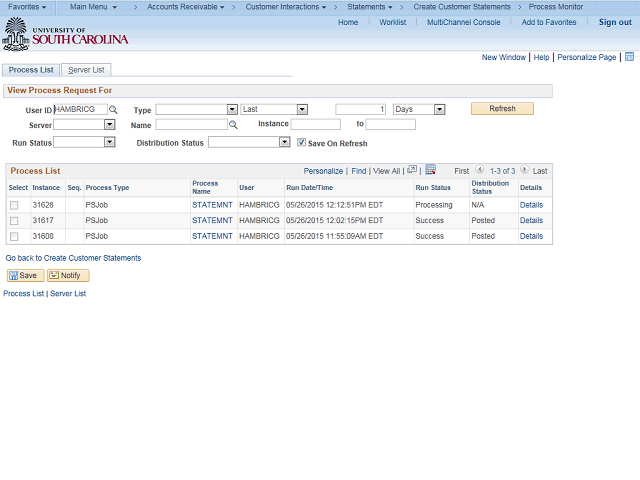Screen dimensions: 640x480
Task: Click the number of days input field
Action: click(x=360, y=109)
